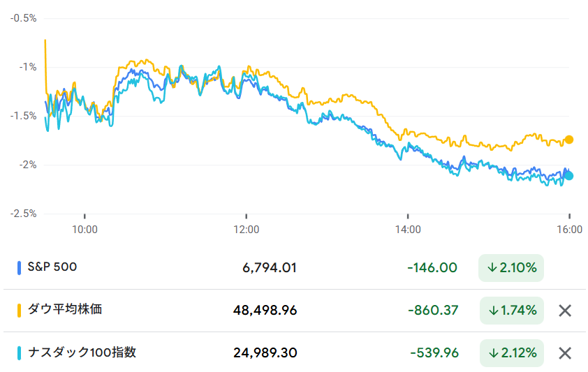Viewport: 588px width, 372px height.
Task: Click the cyan ナスダック100指数 color marker
Action: pyautogui.click(x=20, y=352)
